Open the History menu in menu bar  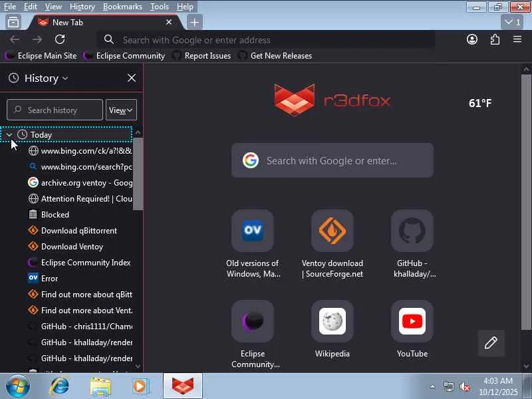pos(82,7)
